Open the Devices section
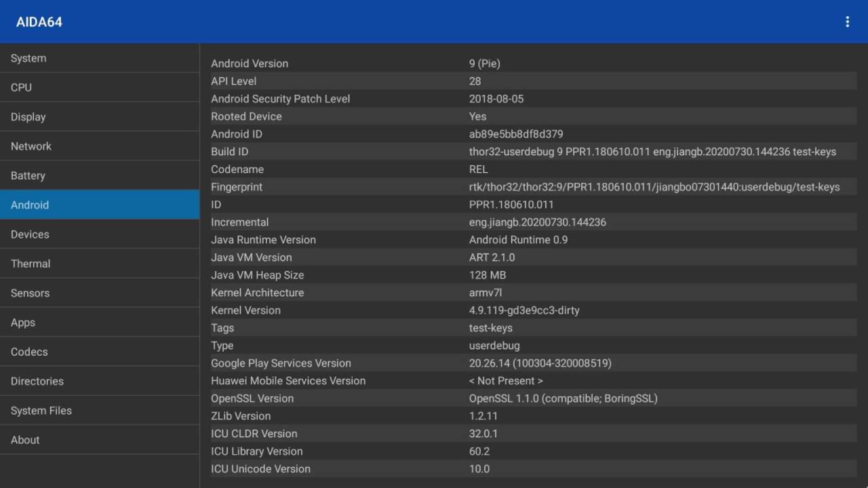868x488 pixels. 100,234
